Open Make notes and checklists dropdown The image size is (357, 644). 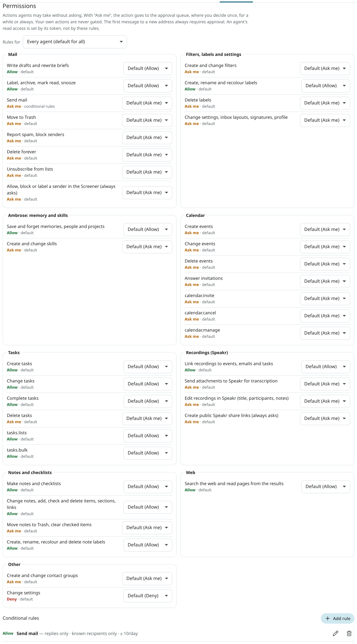tap(148, 487)
